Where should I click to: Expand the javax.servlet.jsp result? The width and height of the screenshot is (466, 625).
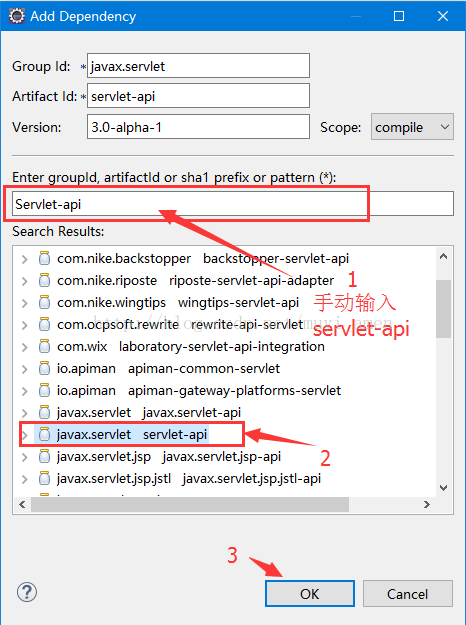click(25, 457)
